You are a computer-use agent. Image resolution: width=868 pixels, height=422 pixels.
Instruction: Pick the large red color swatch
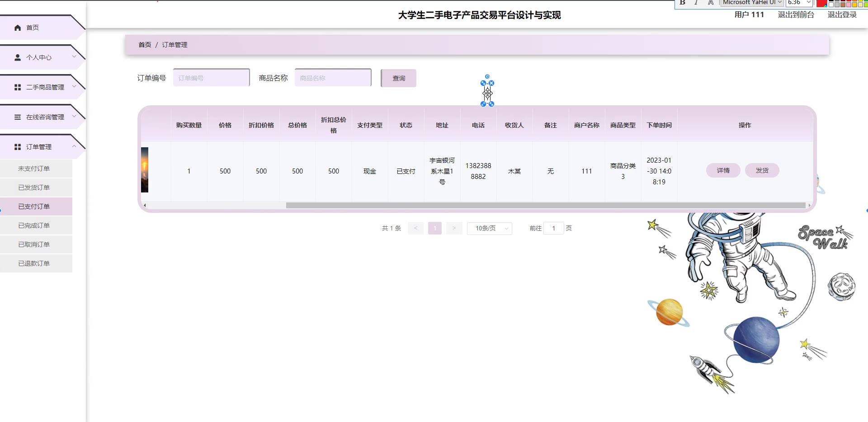click(x=821, y=3)
